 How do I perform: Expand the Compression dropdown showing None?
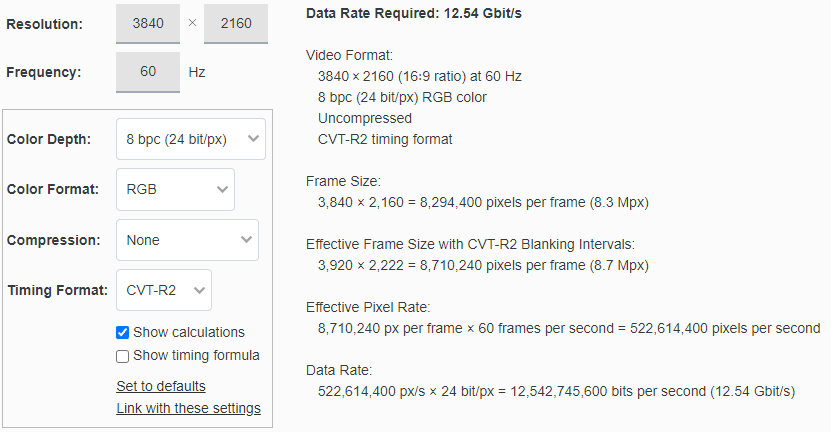pos(187,240)
